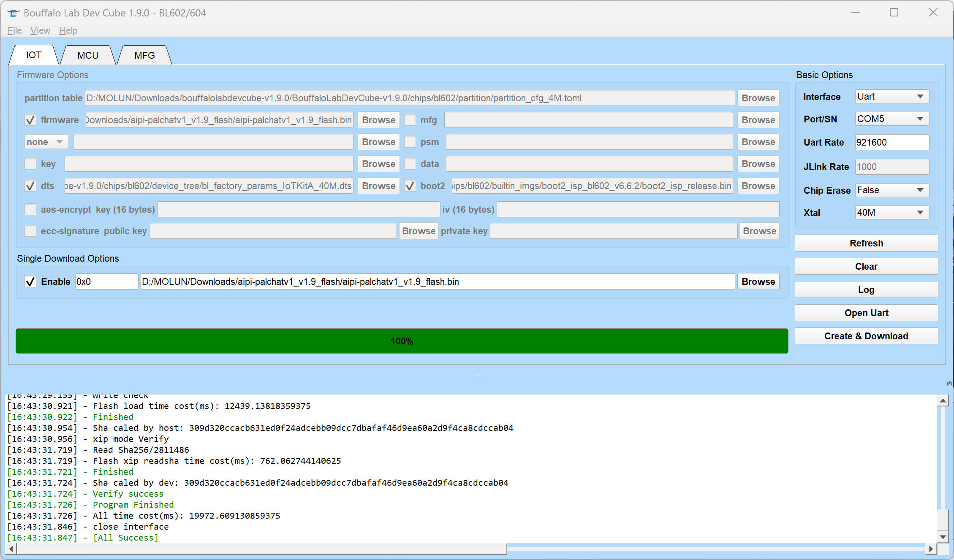Click the green 100% progress bar
The width and height of the screenshot is (954, 560).
click(402, 341)
